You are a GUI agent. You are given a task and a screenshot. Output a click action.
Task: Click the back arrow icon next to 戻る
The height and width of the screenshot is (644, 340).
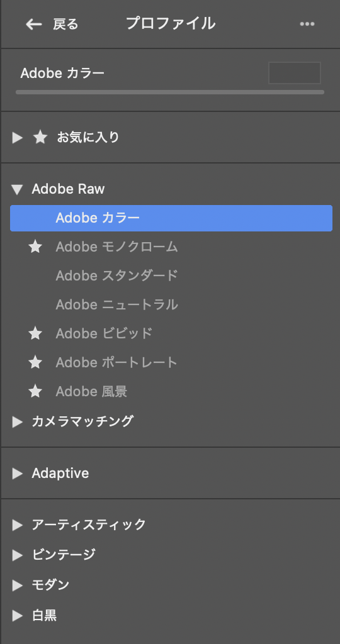click(x=34, y=25)
